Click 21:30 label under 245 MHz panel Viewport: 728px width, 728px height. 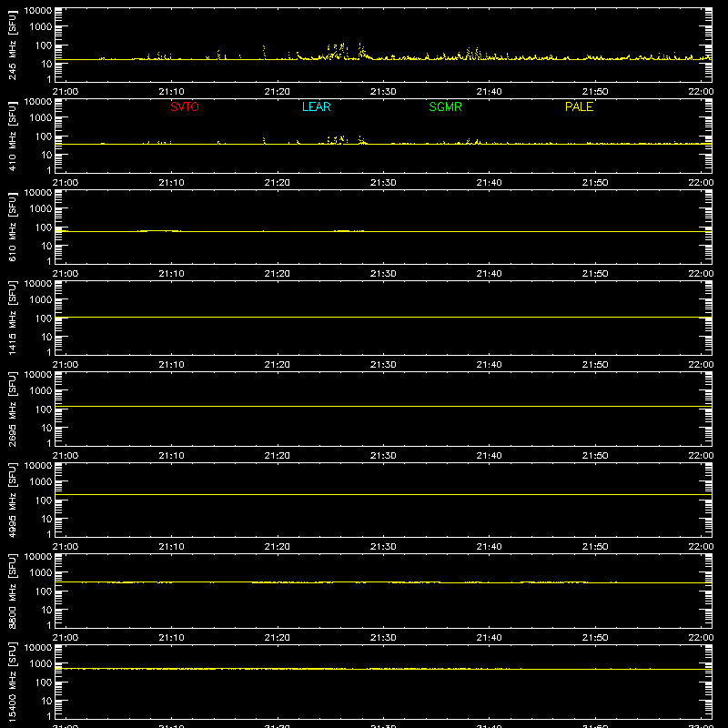click(x=383, y=92)
